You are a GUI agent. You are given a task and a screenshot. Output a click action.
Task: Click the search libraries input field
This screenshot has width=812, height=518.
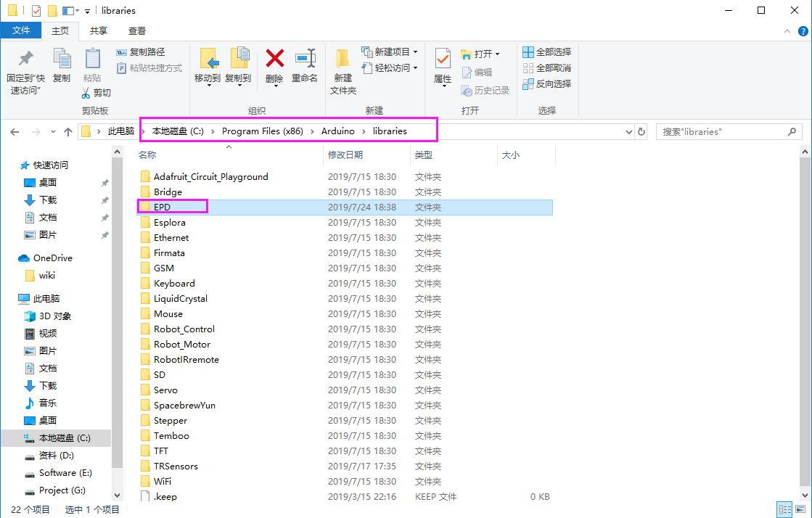(x=723, y=131)
